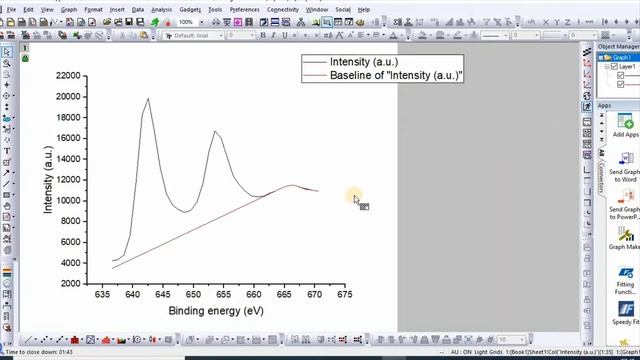Launch Send Graphs to PowerPoint app
This screenshot has width=640, height=360.
(625, 204)
